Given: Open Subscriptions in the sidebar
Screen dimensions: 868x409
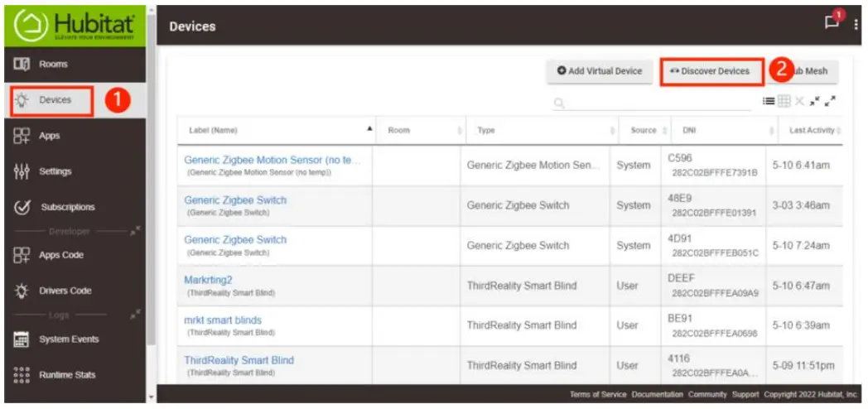Looking at the screenshot, I should click(67, 207).
